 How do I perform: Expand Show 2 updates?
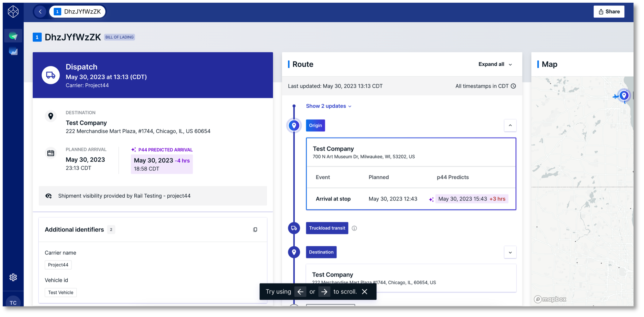[328, 106]
